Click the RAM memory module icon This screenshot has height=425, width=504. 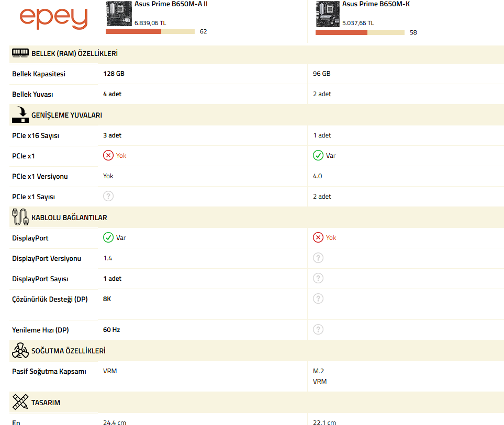20,53
